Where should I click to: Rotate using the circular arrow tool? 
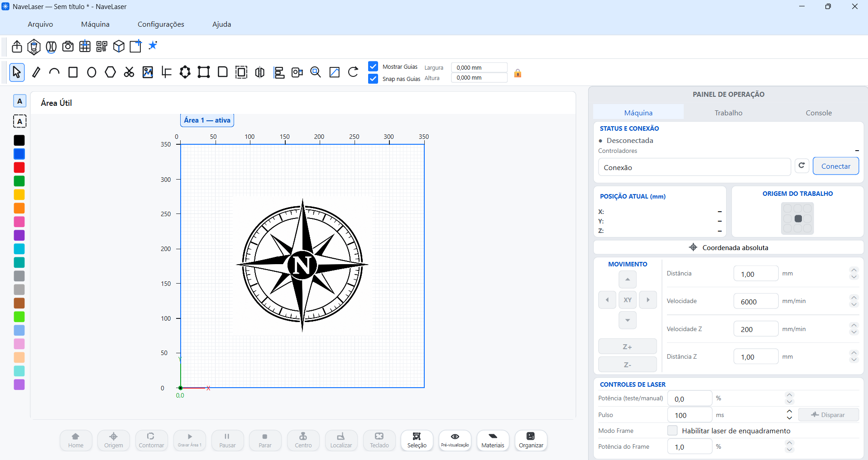(353, 72)
